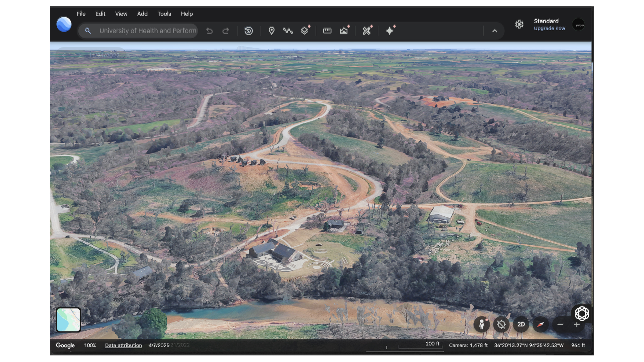Click the 964 ft elevation value
This screenshot has width=644, height=362.
coord(578,345)
